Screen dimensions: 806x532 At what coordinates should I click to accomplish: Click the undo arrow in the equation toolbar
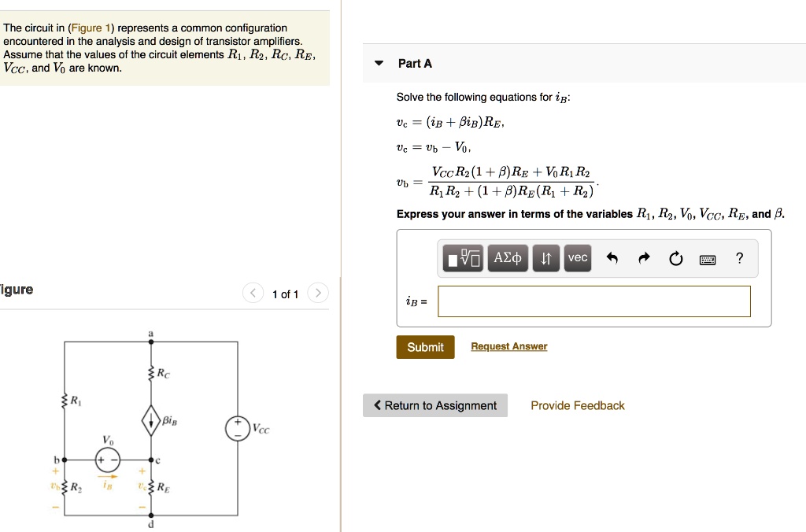coord(612,257)
